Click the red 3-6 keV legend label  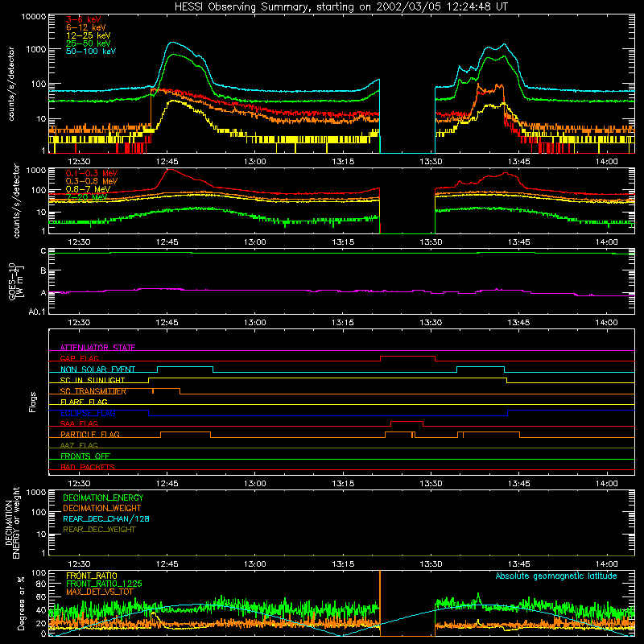84,19
